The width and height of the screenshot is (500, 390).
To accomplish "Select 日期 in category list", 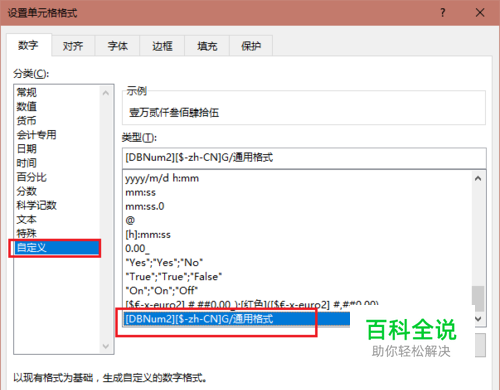I will tap(27, 149).
